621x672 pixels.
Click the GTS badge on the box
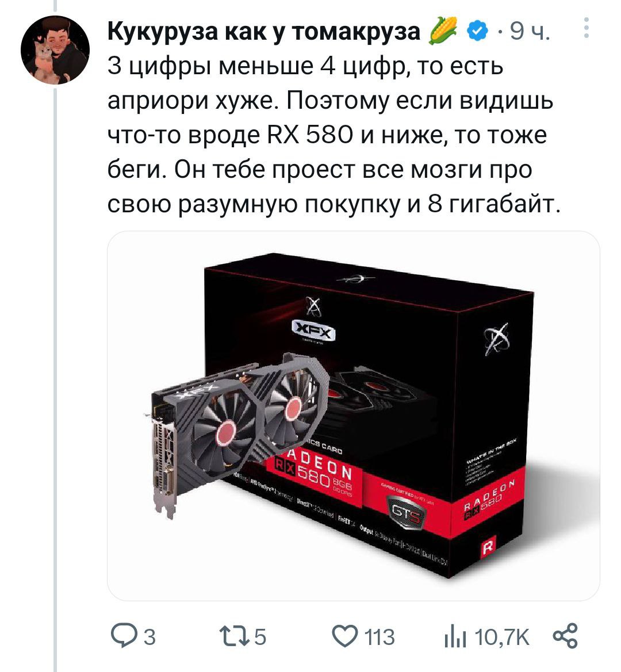click(405, 511)
